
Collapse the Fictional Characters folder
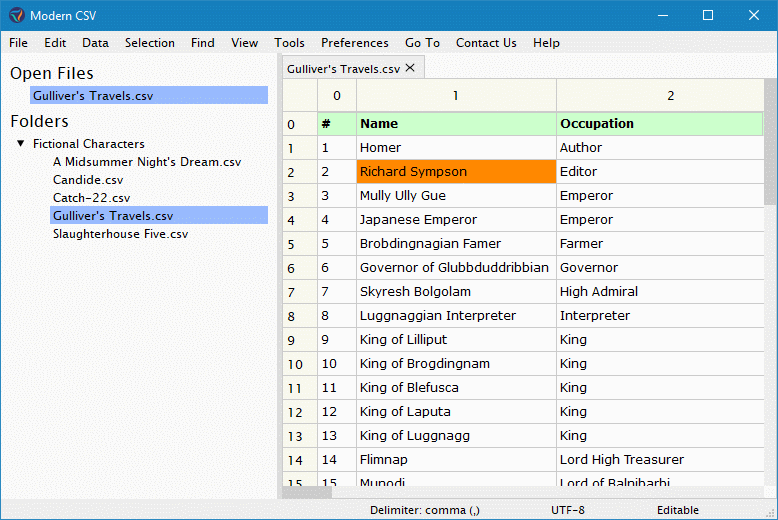coord(20,143)
